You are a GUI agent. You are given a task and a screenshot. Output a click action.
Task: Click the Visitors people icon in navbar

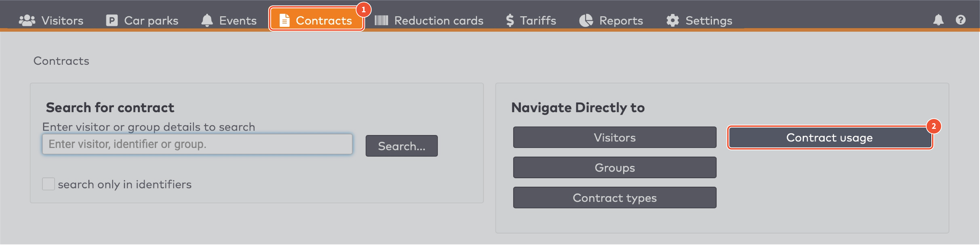pyautogui.click(x=27, y=20)
